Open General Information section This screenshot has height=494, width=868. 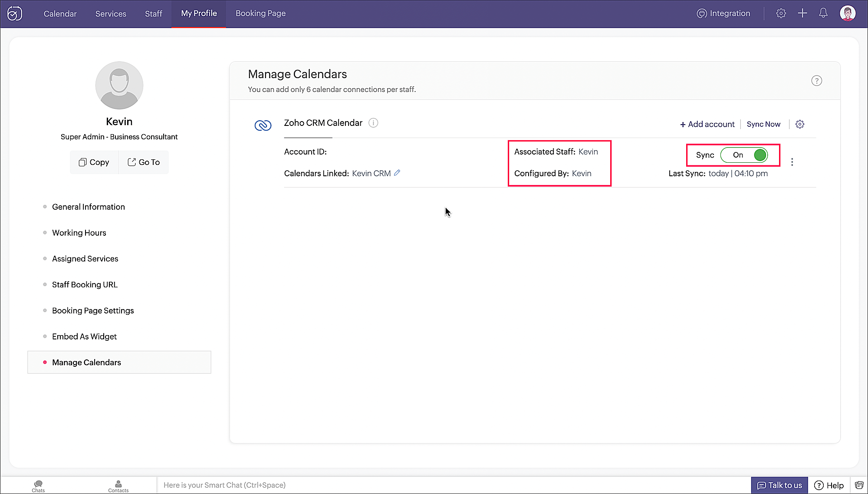point(89,207)
